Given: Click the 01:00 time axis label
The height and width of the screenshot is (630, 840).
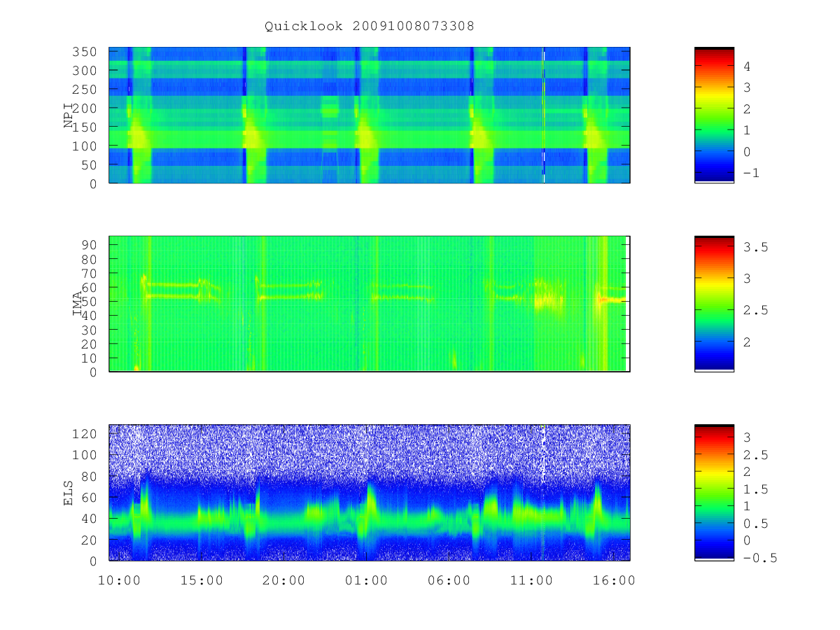Looking at the screenshot, I should [x=367, y=581].
